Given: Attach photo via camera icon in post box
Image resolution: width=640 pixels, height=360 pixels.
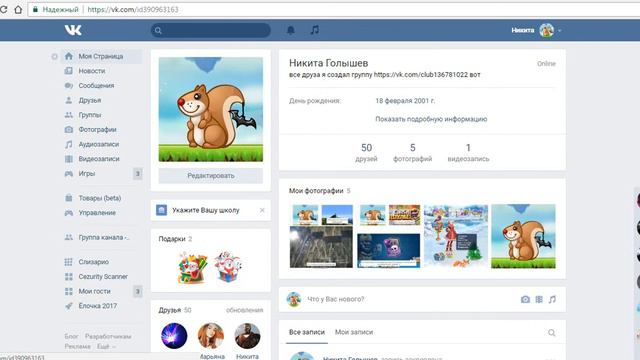Looking at the screenshot, I should 525,300.
